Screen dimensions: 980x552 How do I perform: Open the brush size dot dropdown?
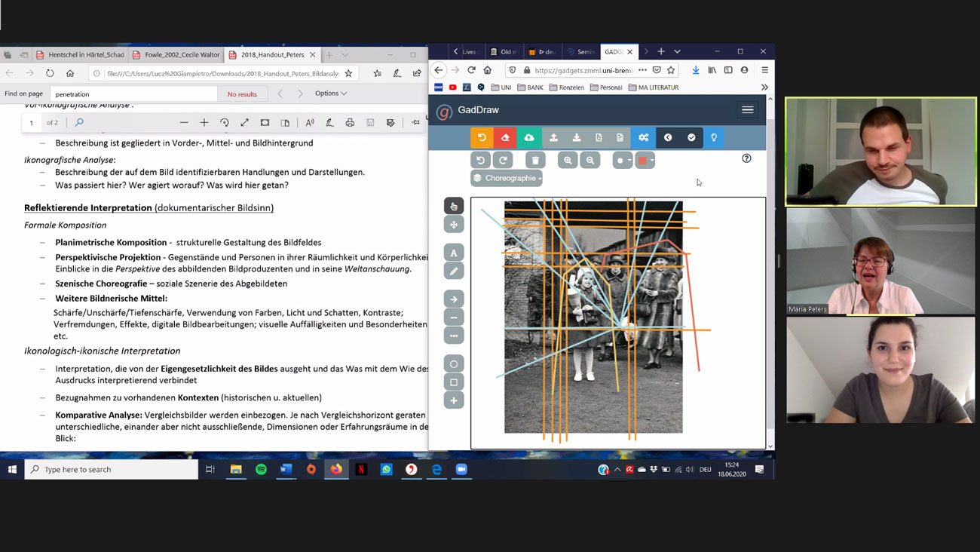[x=623, y=160]
